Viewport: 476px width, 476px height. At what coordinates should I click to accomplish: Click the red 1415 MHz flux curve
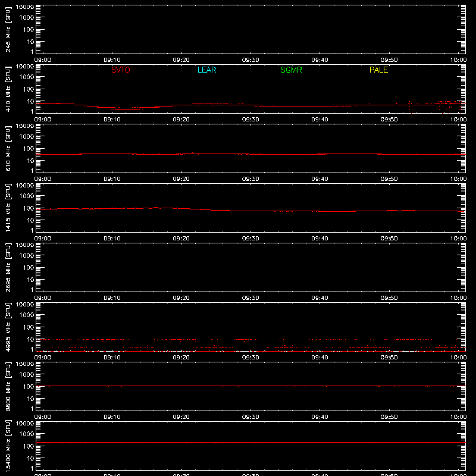[250, 211]
